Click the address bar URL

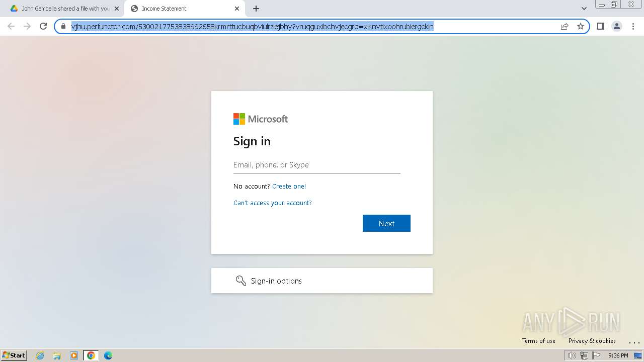[x=253, y=26]
